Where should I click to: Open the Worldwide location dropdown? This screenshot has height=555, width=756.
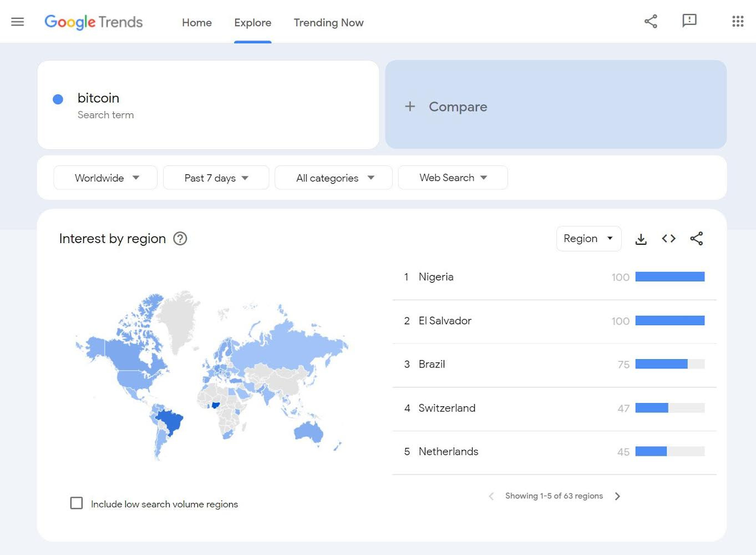(x=105, y=178)
